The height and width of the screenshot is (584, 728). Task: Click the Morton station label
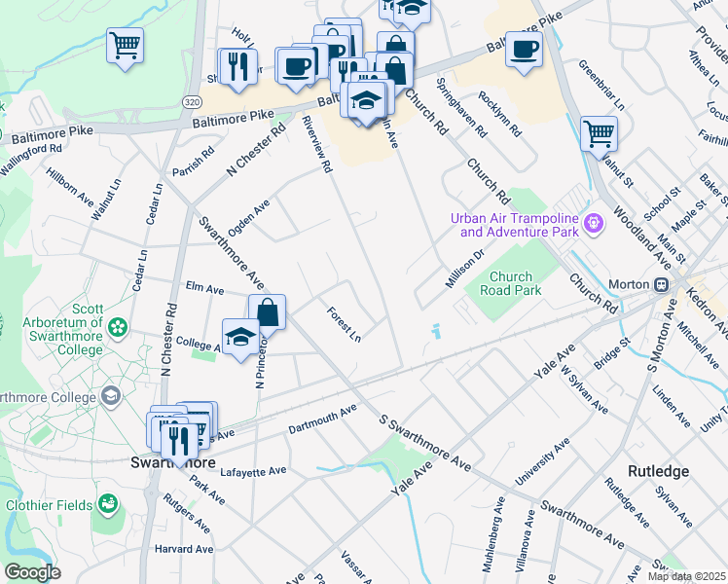629,284
